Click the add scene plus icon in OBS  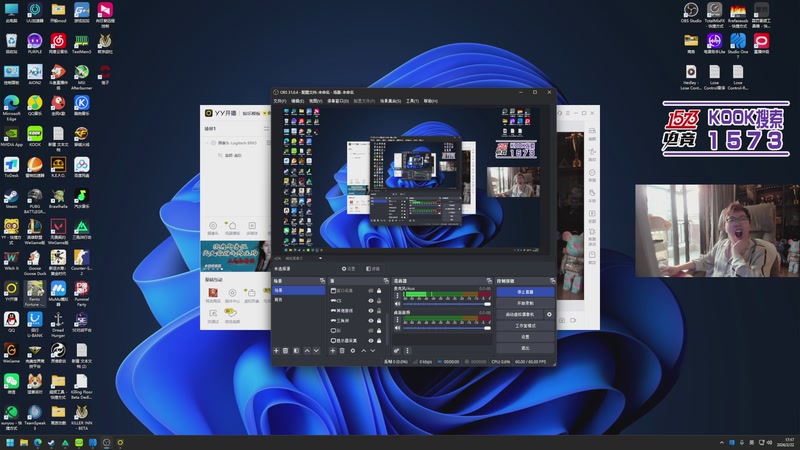[x=277, y=351]
